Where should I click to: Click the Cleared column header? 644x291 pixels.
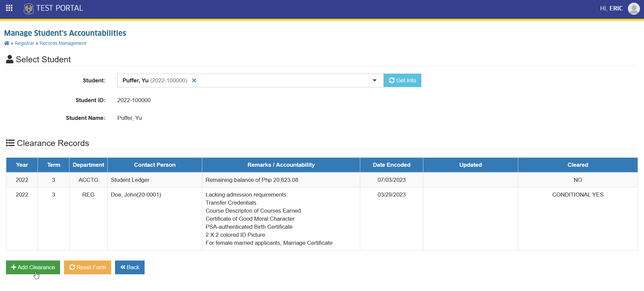point(578,165)
